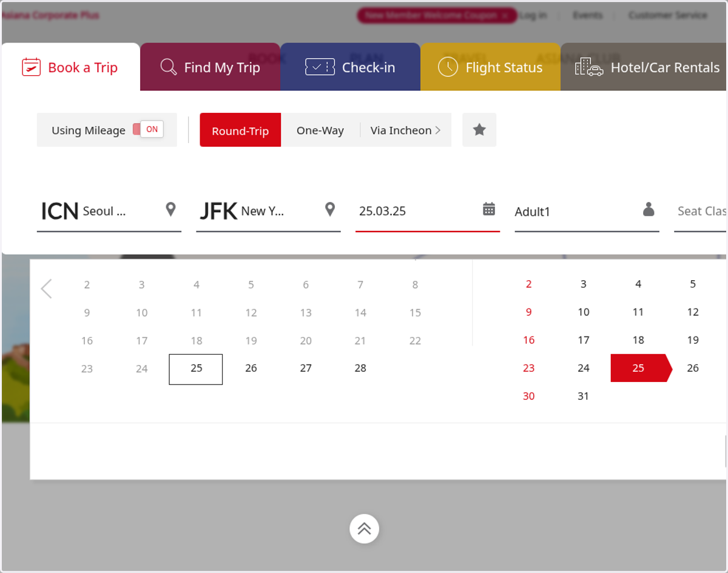Select day 26 in right calendar

point(693,368)
